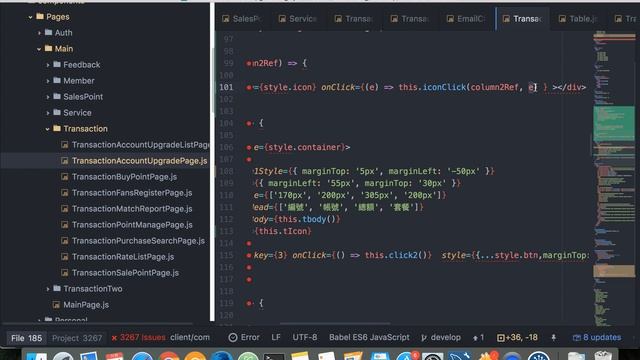Click lint error dot on line 99
The width and height of the screenshot is (640, 360).
tap(249, 63)
